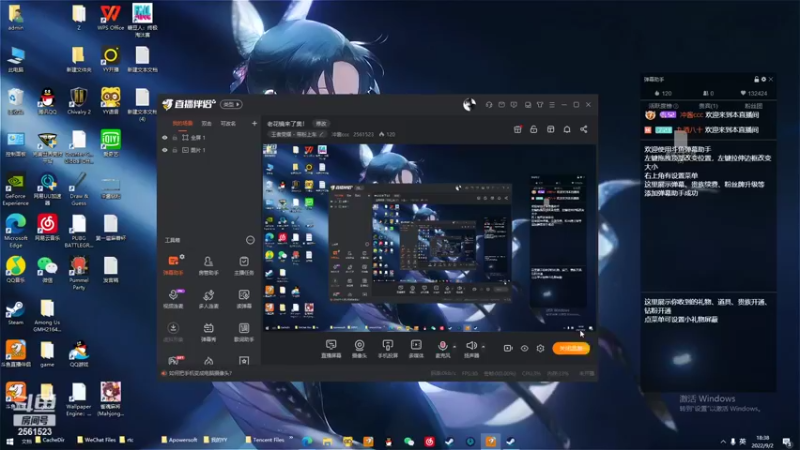
Task: Toggle visibility eye of 图片 1 source
Action: pos(164,150)
